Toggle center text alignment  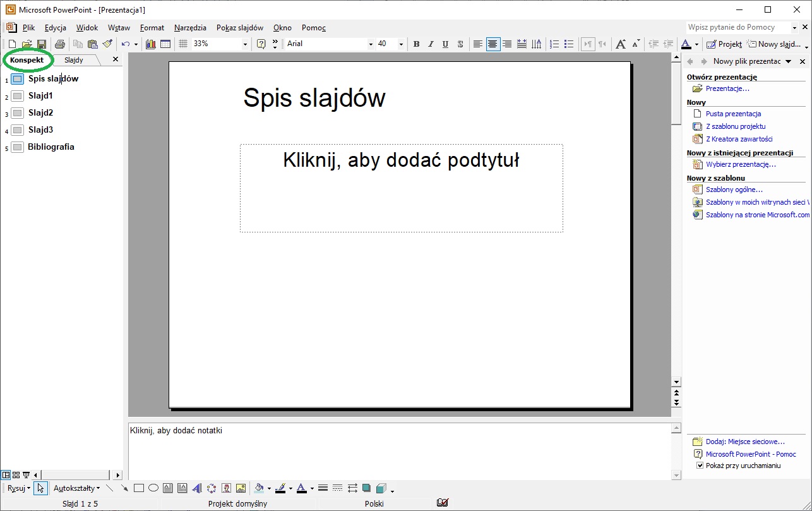pos(493,44)
